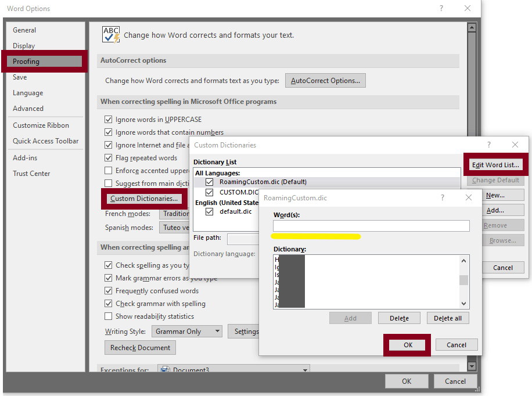Open AutoCorrect Options dialog

pyautogui.click(x=325, y=81)
